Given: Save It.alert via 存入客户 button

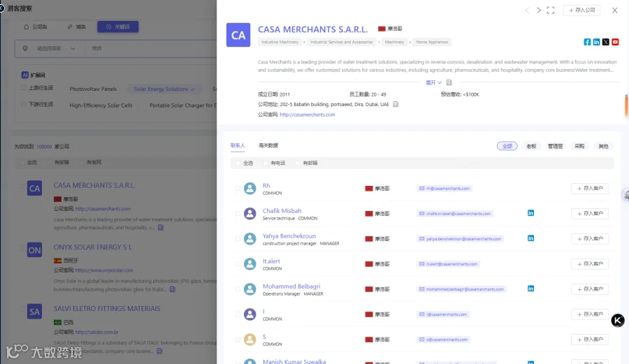Looking at the screenshot, I should (590, 264).
